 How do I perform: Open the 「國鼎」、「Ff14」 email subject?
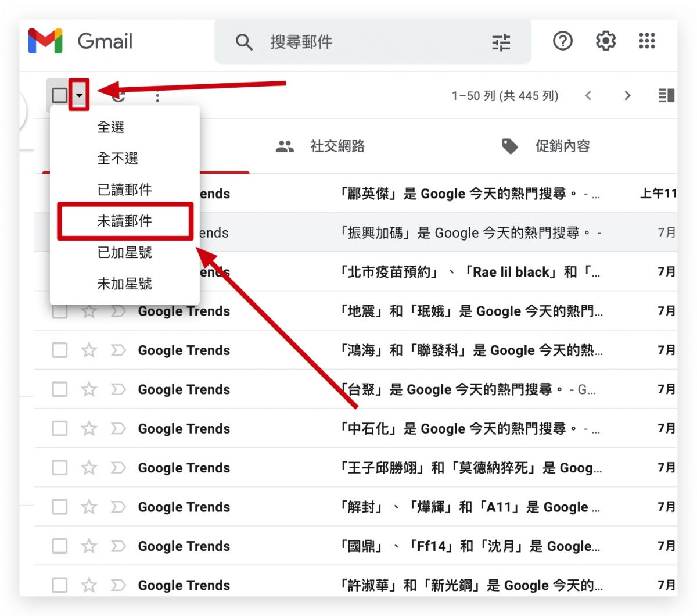tap(469, 546)
